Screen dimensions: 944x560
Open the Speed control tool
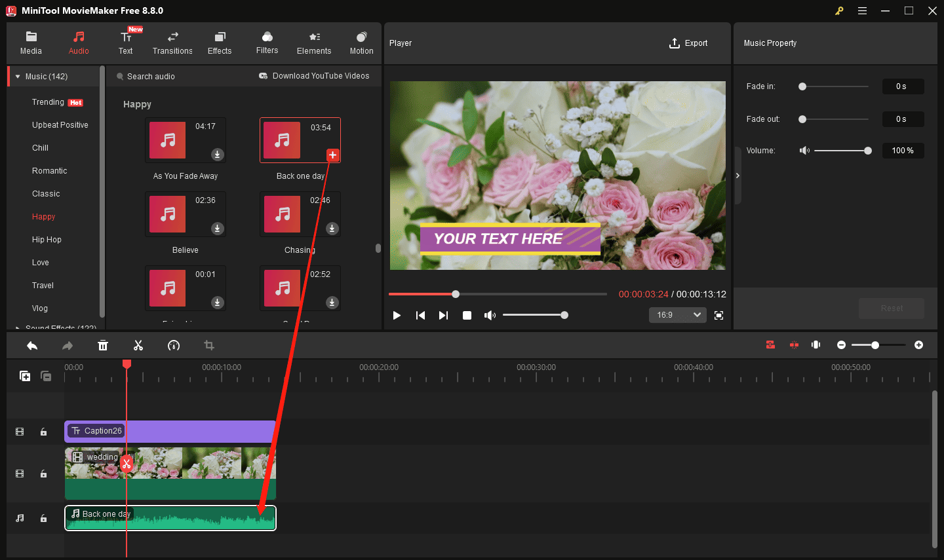(174, 345)
